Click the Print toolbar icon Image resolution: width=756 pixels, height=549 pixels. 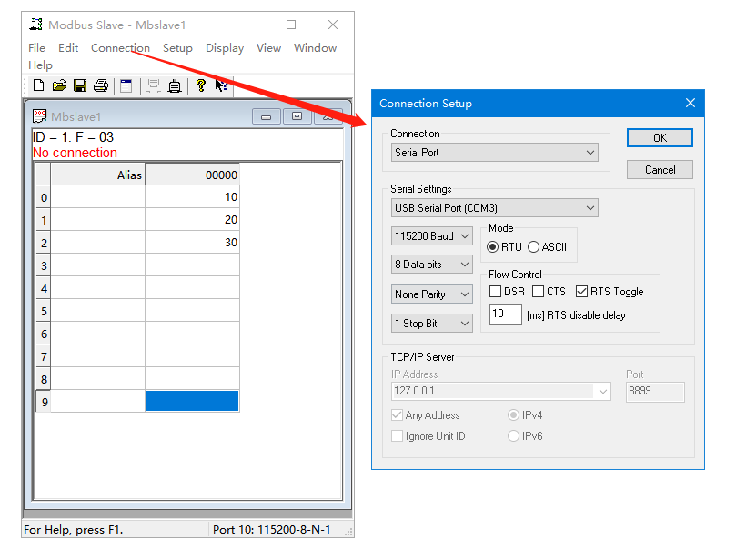101,85
